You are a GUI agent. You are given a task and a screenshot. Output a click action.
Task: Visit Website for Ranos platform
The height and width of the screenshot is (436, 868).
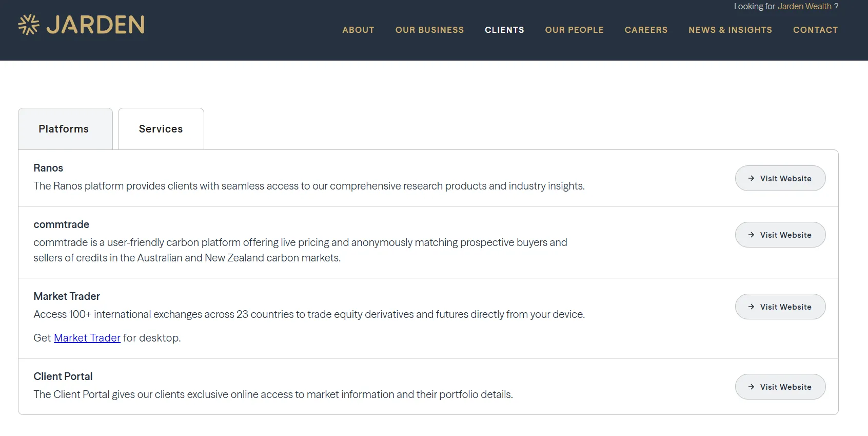(x=780, y=178)
